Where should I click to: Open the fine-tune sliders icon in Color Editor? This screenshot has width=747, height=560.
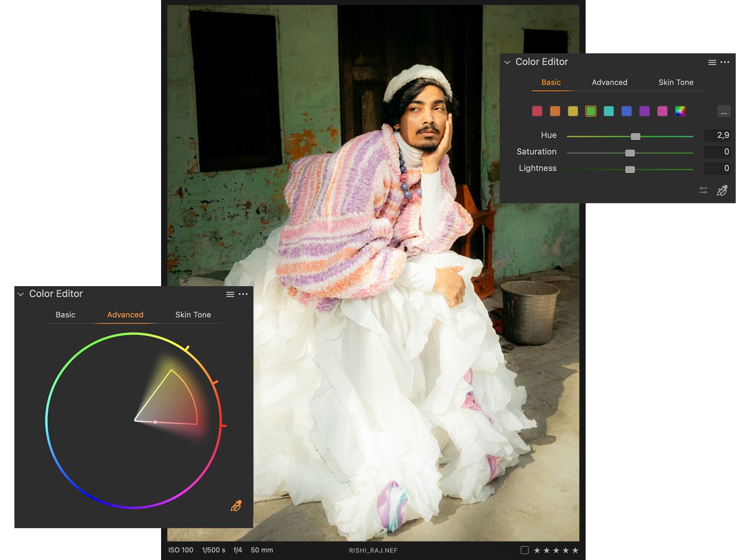703,190
